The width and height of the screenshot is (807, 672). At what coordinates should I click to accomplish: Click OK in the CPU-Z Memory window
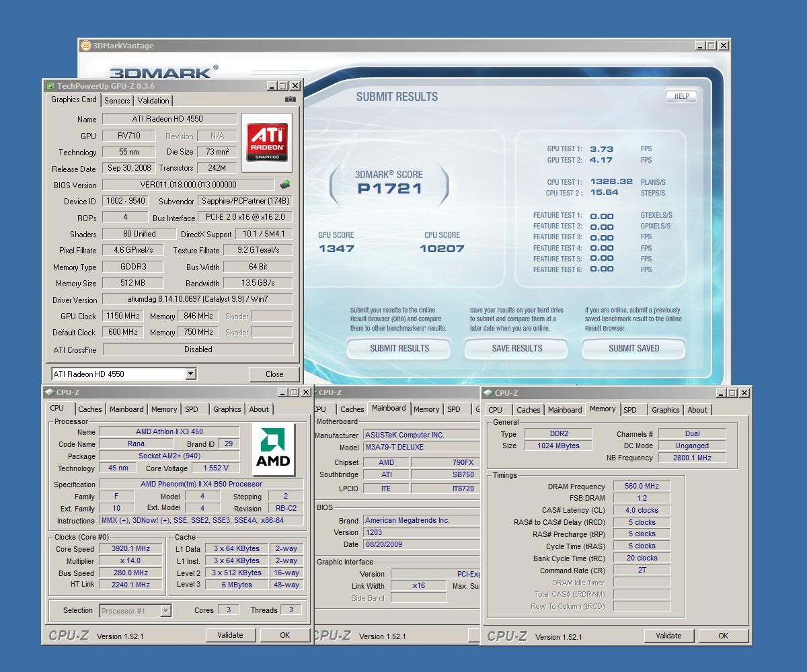(724, 636)
